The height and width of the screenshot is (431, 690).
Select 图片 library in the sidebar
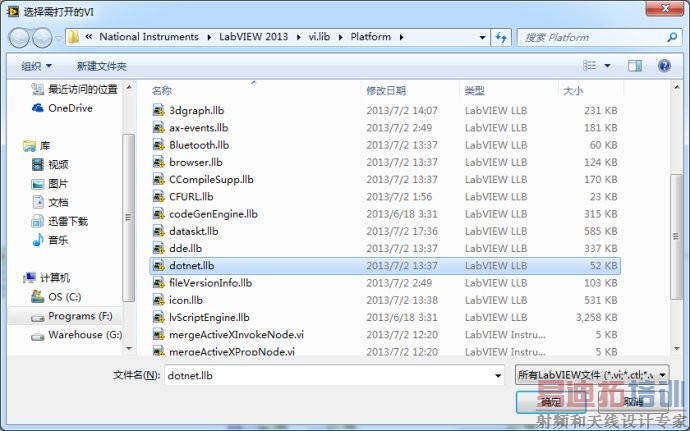[x=50, y=184]
